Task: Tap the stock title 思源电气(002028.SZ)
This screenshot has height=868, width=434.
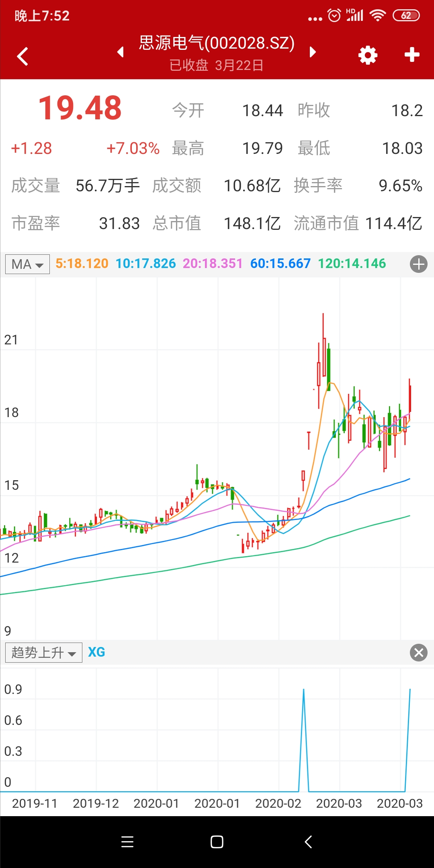Action: tap(217, 43)
